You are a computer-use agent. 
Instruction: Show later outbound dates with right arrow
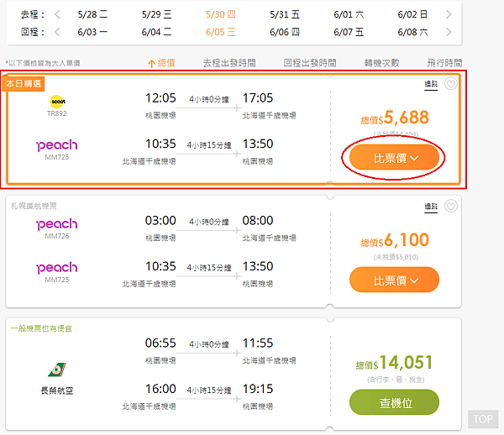449,14
